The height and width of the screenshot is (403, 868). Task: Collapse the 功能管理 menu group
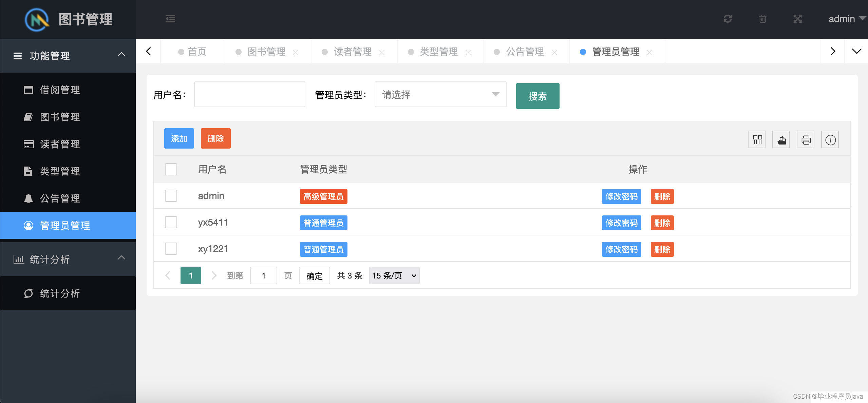pos(68,56)
